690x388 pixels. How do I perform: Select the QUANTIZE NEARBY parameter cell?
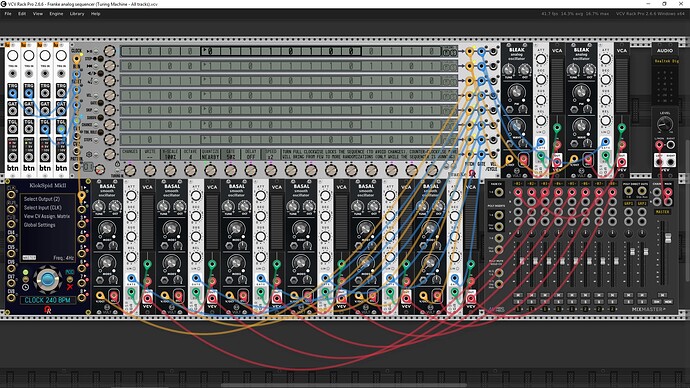click(210, 154)
